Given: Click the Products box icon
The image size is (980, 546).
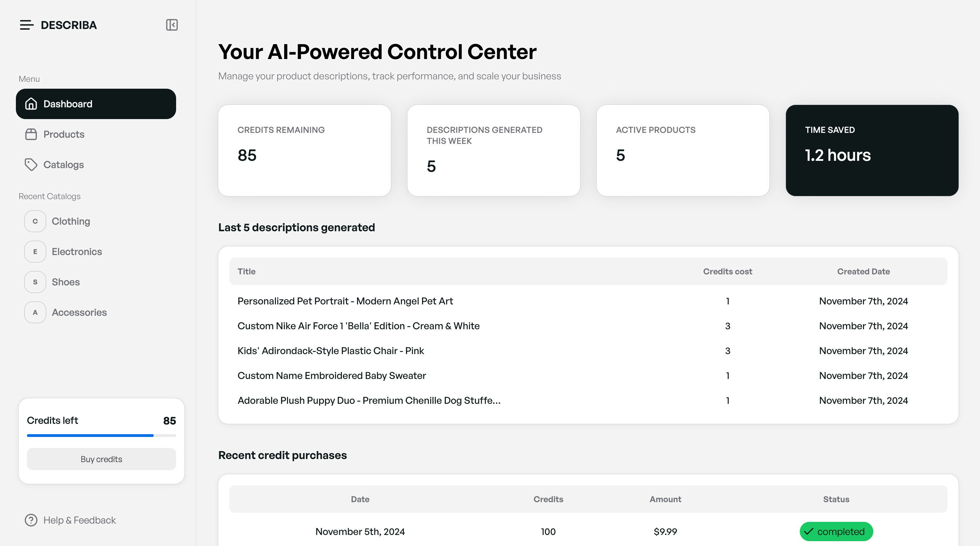Looking at the screenshot, I should [31, 134].
